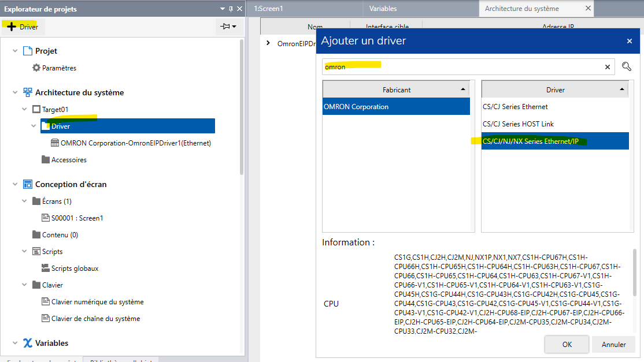This screenshot has width=644, height=362.
Task: Sort by the Fabricant column header
Action: (x=397, y=89)
